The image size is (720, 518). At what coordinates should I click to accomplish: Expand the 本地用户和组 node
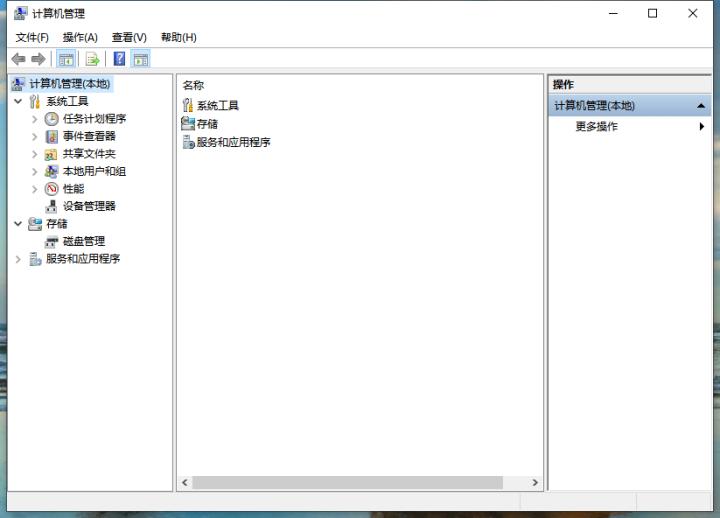(x=34, y=172)
